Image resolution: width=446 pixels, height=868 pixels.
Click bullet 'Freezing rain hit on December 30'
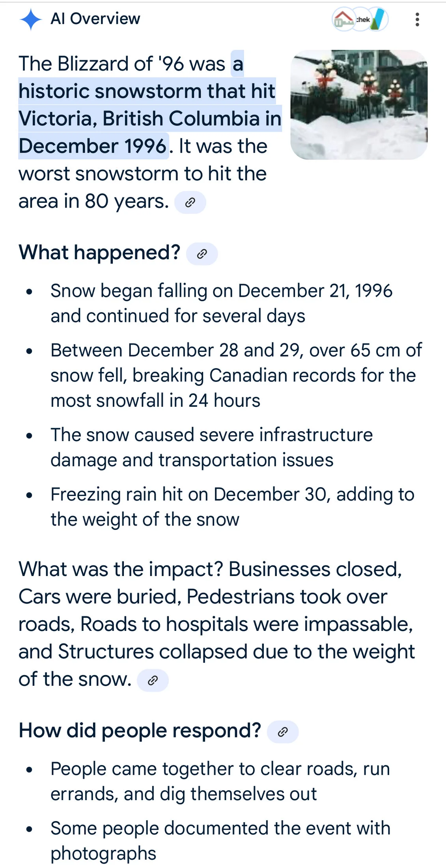(232, 507)
